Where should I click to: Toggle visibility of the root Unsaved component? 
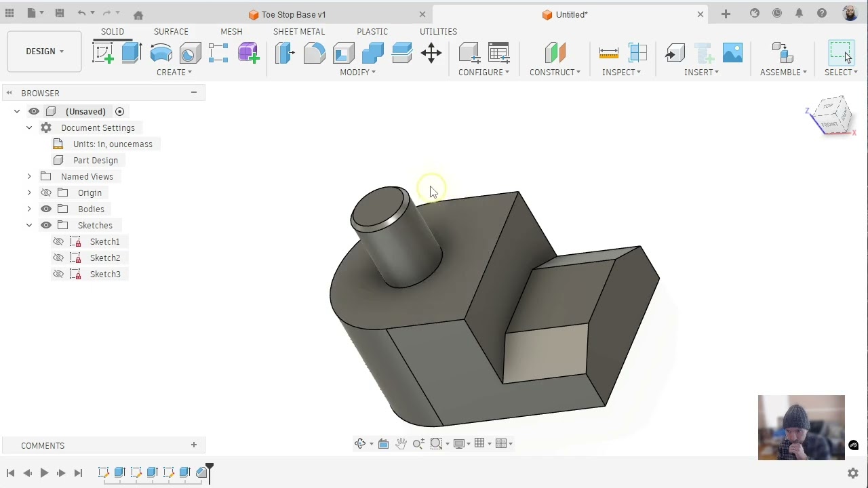coord(34,111)
